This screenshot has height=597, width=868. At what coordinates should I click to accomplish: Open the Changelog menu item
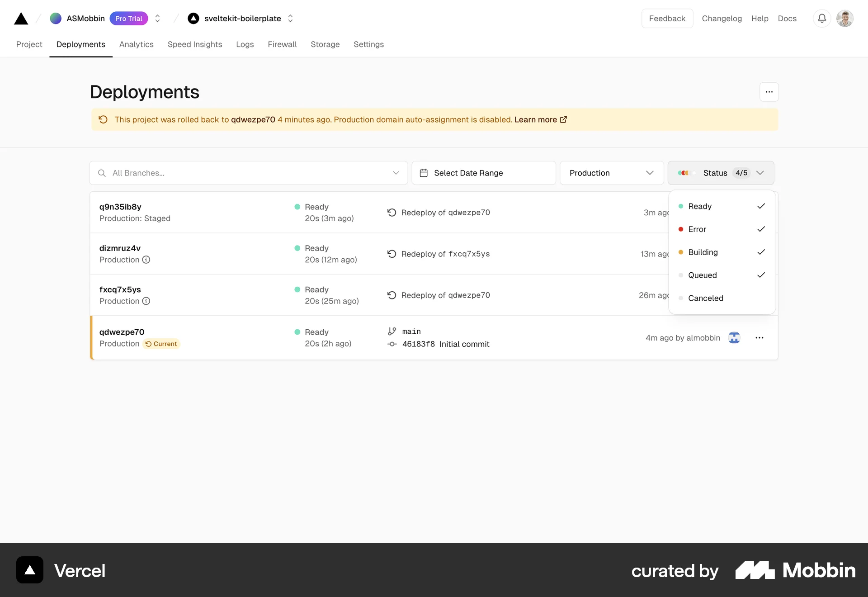click(722, 19)
